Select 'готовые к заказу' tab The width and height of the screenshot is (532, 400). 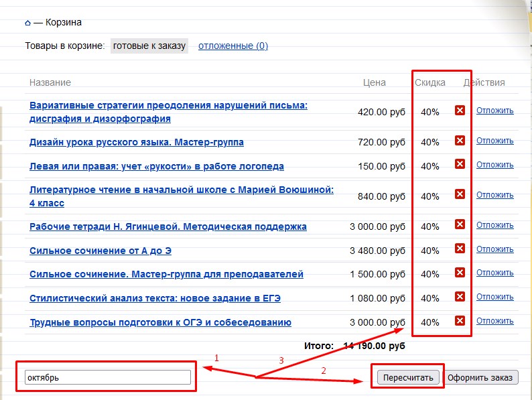point(149,46)
